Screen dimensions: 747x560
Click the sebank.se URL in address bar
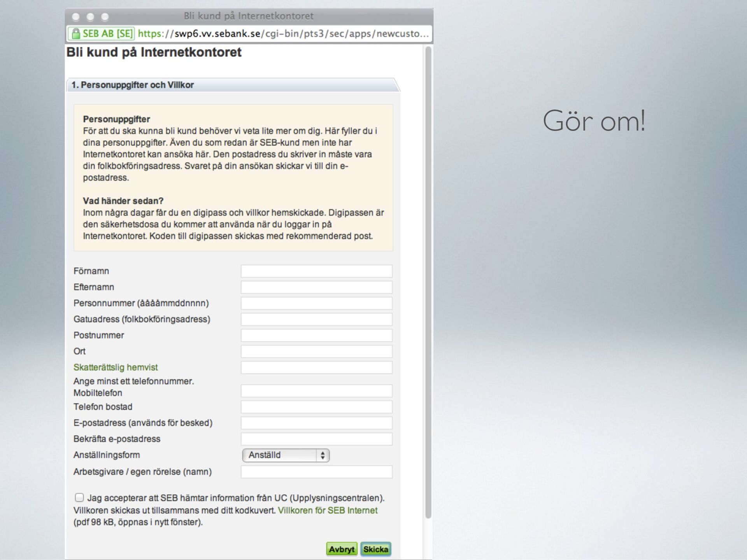(283, 33)
